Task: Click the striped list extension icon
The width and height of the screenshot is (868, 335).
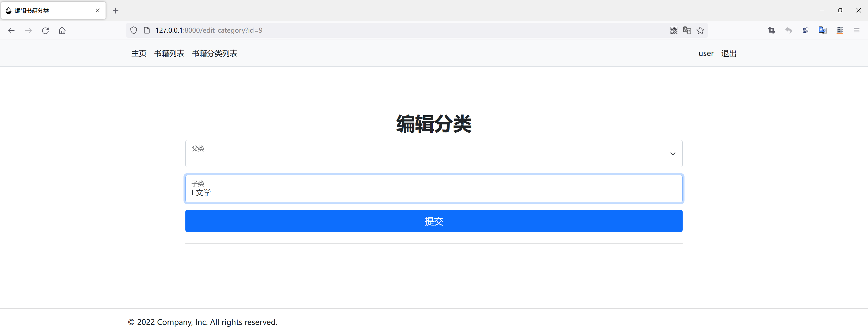Action: point(840,30)
